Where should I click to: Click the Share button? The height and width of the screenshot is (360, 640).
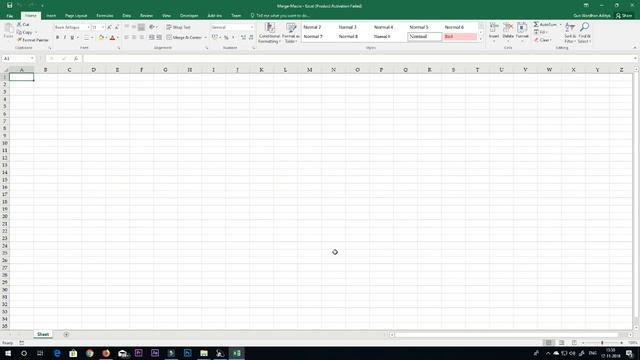624,16
